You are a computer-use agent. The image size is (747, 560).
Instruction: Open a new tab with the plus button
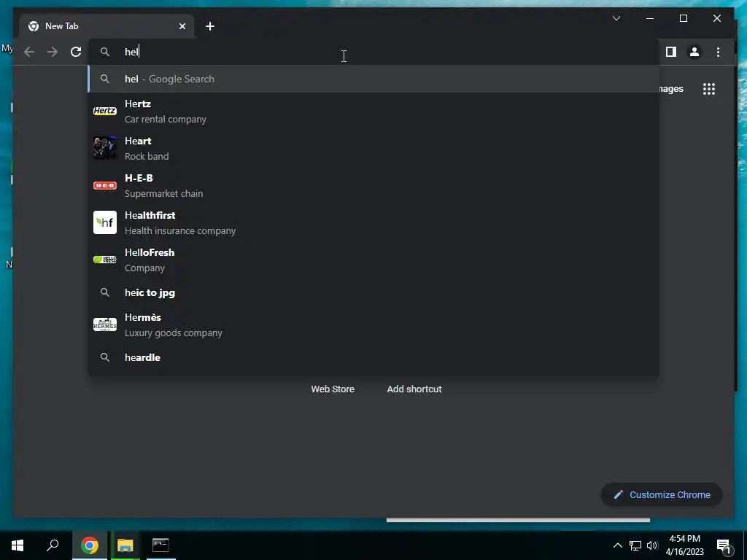pyautogui.click(x=210, y=26)
